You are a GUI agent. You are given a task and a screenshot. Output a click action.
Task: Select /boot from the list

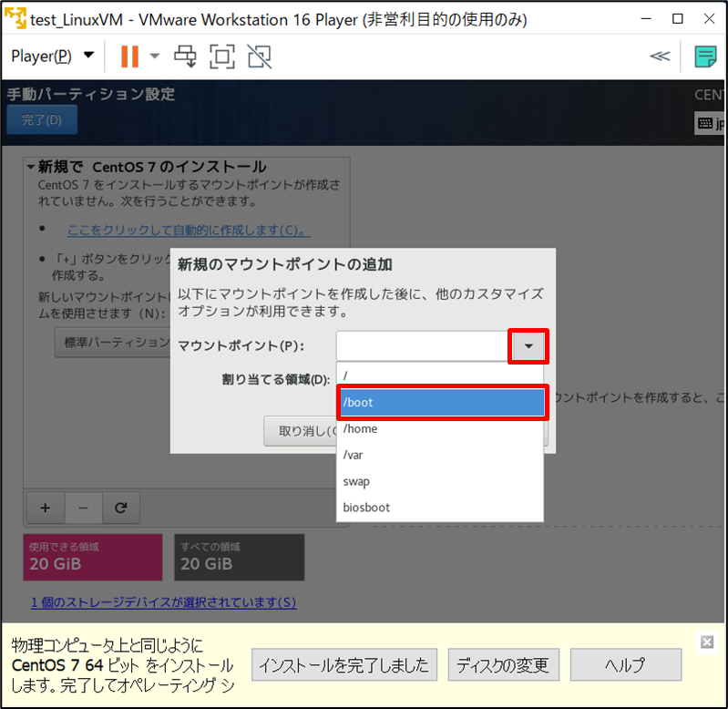(442, 403)
